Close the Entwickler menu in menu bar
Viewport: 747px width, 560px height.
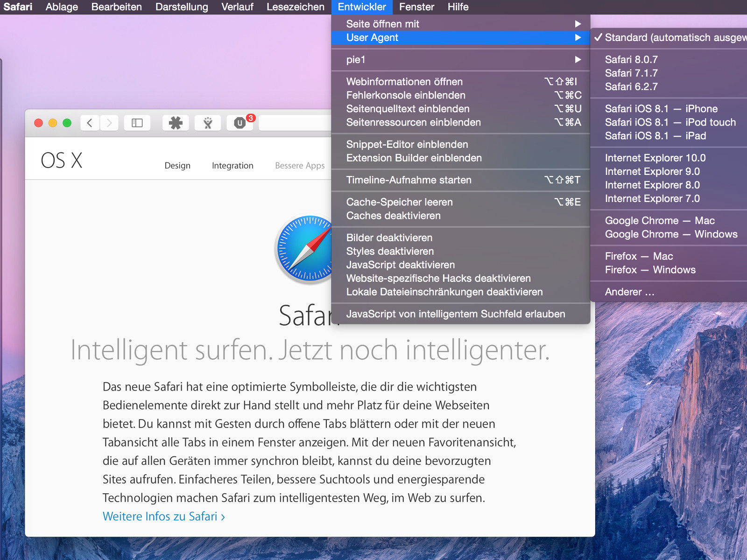[362, 7]
